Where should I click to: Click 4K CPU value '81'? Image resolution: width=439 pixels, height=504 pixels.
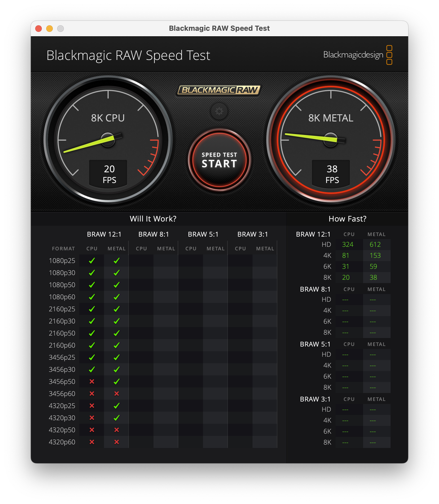point(345,256)
